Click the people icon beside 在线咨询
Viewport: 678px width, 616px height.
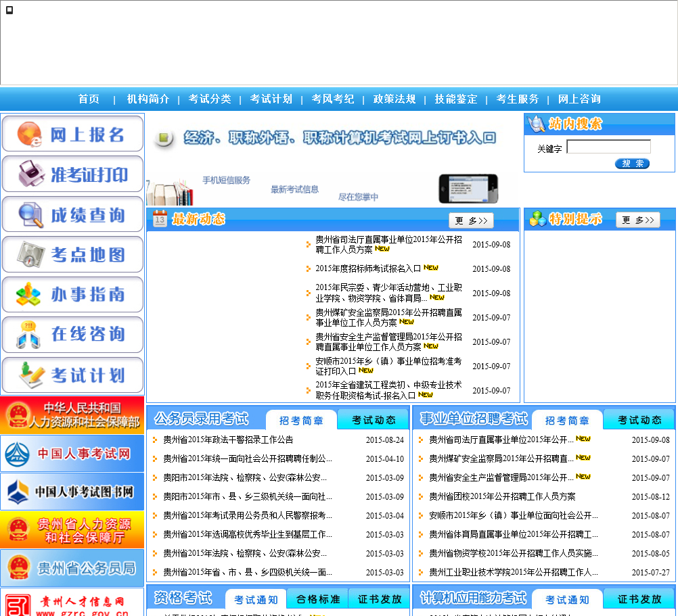tap(28, 335)
